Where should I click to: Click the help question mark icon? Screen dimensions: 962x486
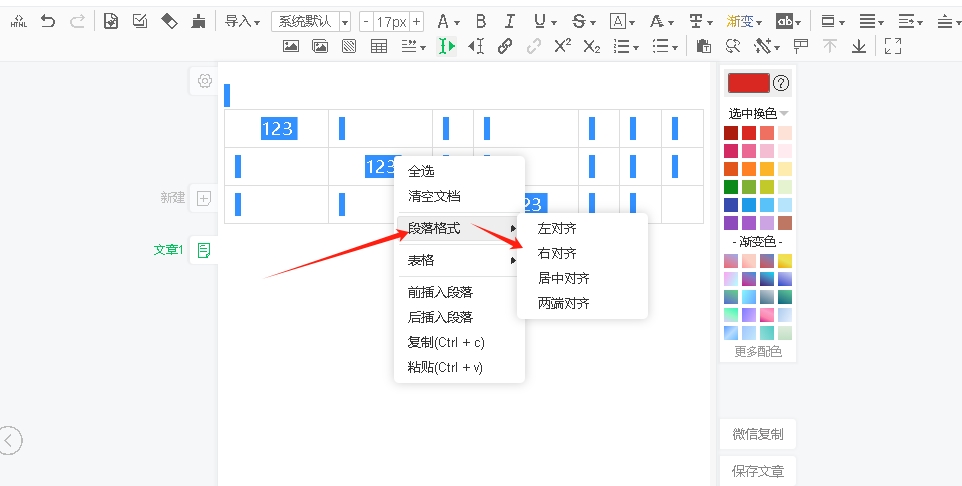click(782, 83)
